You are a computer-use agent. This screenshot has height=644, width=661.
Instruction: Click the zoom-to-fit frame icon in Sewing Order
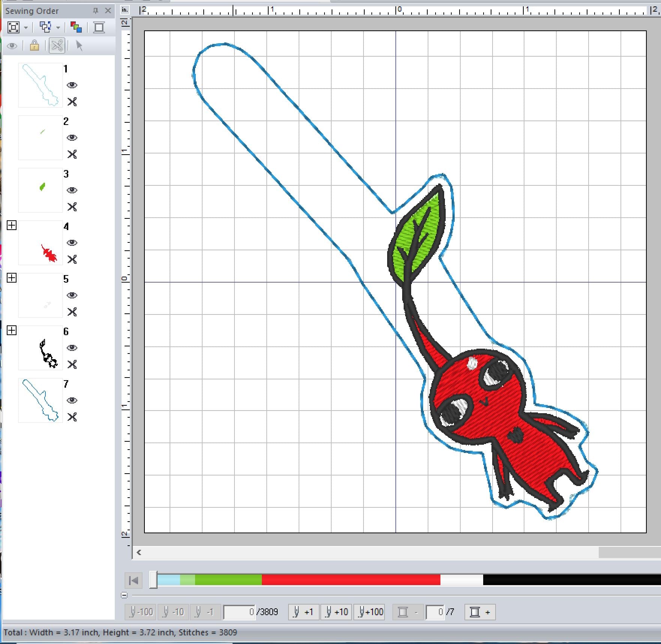[13, 27]
